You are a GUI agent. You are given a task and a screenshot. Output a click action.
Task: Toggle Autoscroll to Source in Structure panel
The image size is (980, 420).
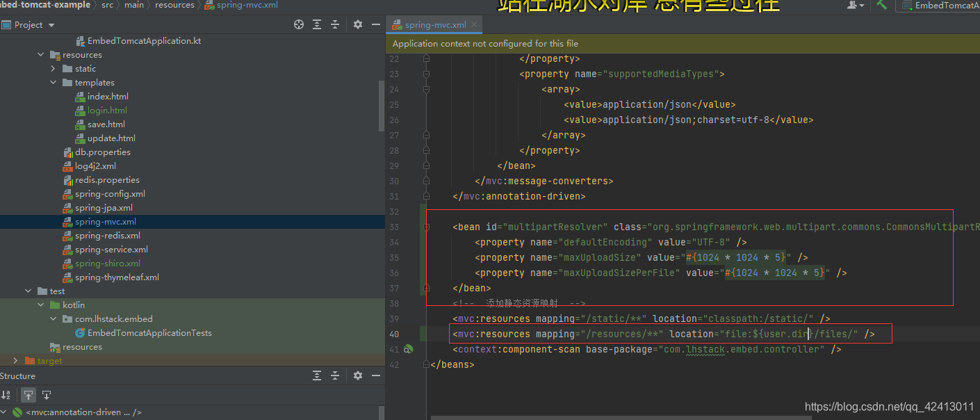[28, 395]
